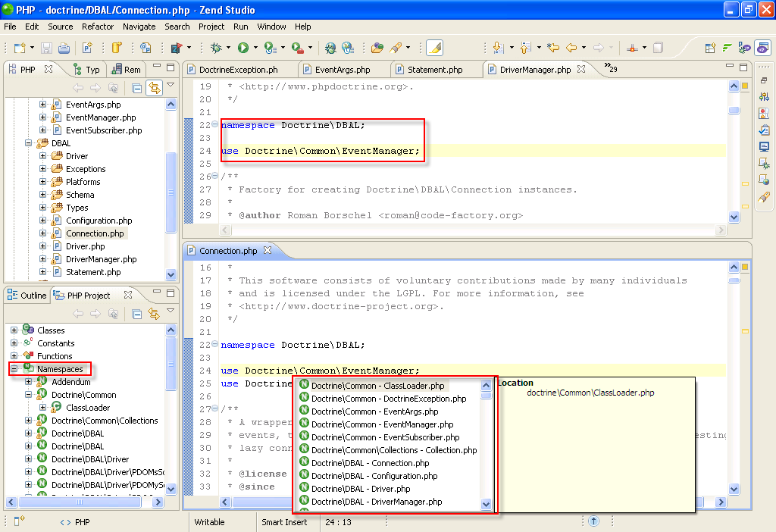Screen dimensions: 776x532
Task: Expand the Addendum namespace node
Action: [x=29, y=382]
